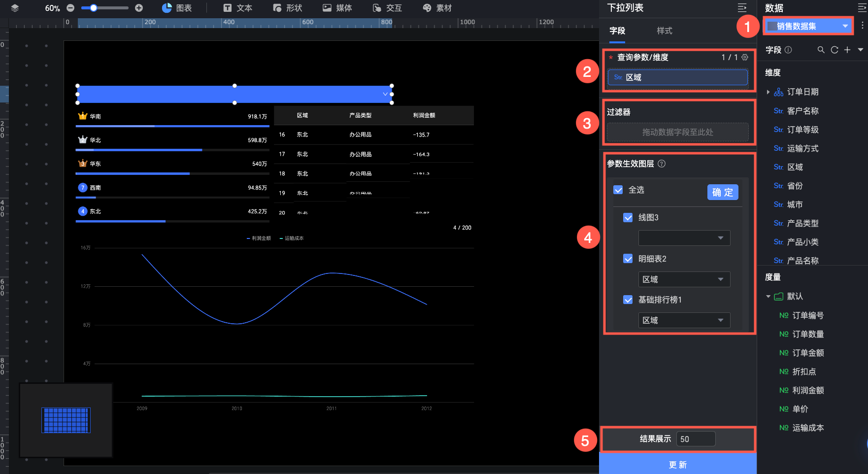
Task: Open the 销售数据集 dataset dropdown
Action: pyautogui.click(x=808, y=26)
